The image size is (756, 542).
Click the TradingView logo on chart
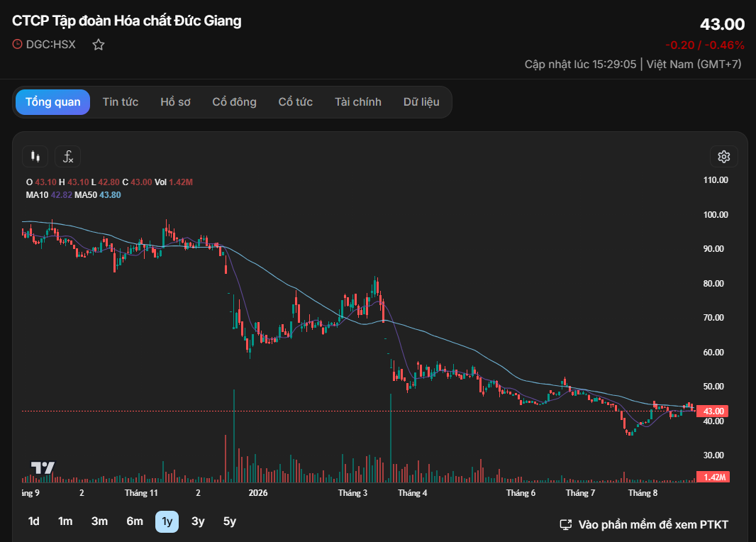tap(43, 468)
